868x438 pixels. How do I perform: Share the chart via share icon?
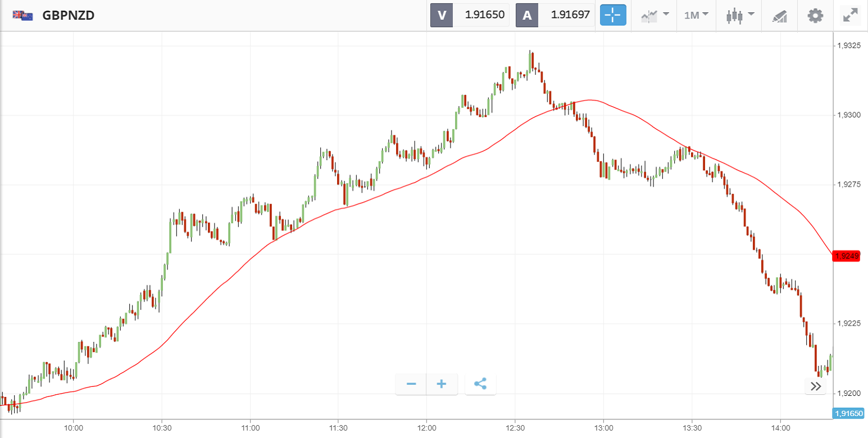(480, 384)
